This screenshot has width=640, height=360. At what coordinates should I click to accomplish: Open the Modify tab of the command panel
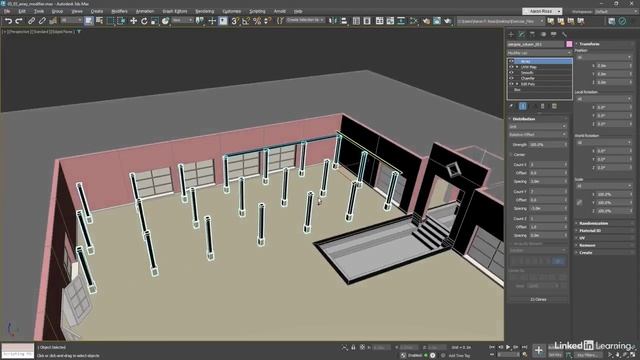pyautogui.click(x=522, y=34)
